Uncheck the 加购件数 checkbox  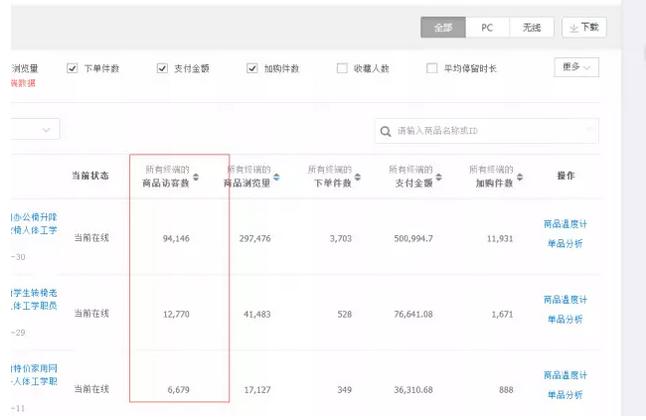tap(252, 68)
